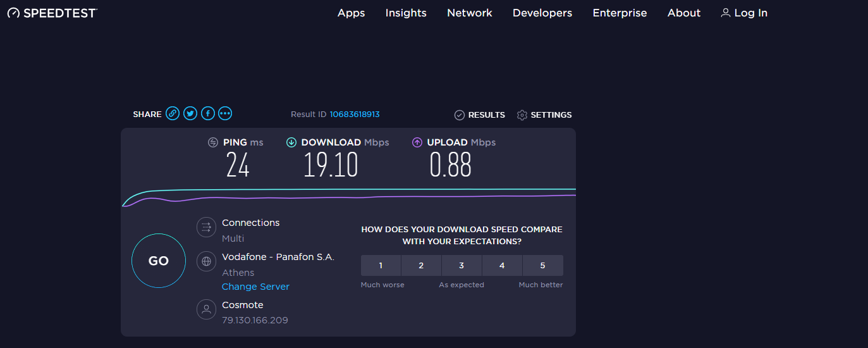Open more share options ellipsis icon

point(226,114)
